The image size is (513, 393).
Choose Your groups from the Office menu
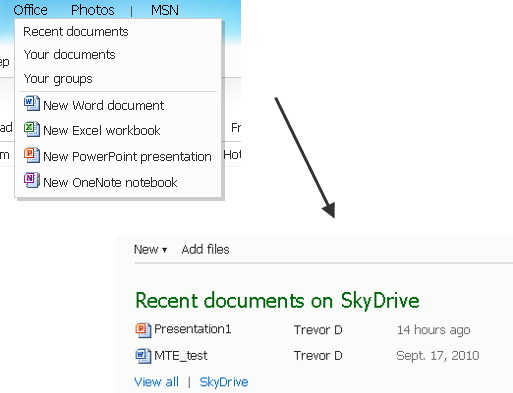point(58,79)
